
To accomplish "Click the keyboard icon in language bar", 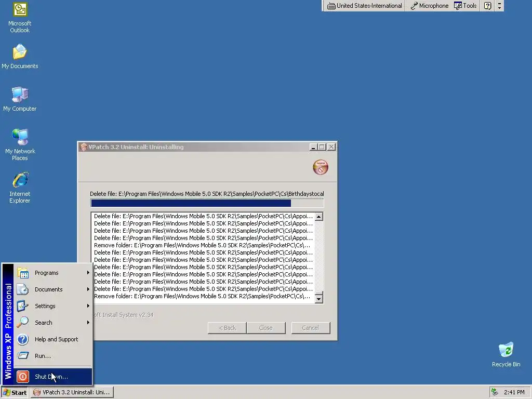I will coord(331,6).
